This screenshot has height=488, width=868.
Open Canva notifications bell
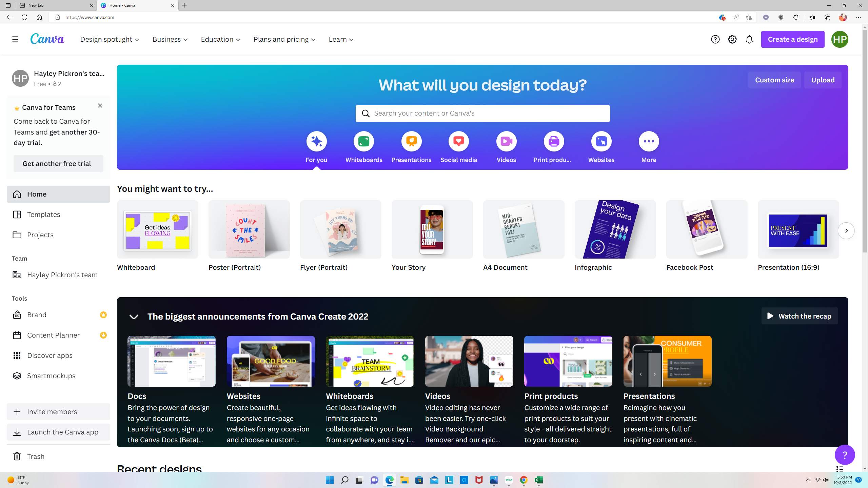pos(749,39)
